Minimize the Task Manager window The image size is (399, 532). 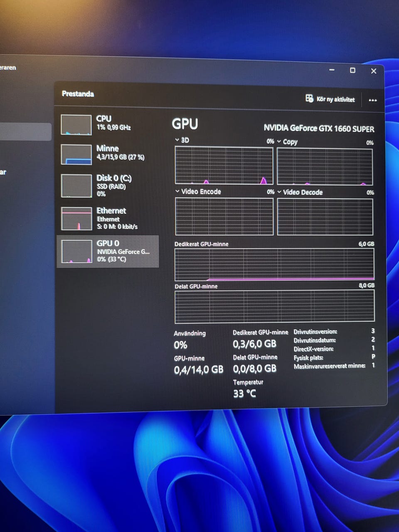tap(332, 70)
